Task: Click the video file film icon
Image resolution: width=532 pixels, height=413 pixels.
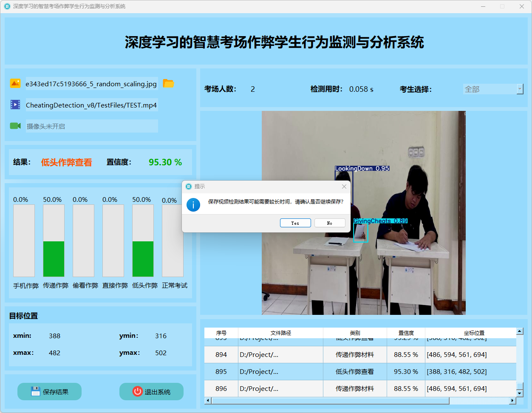Action: pyautogui.click(x=15, y=105)
